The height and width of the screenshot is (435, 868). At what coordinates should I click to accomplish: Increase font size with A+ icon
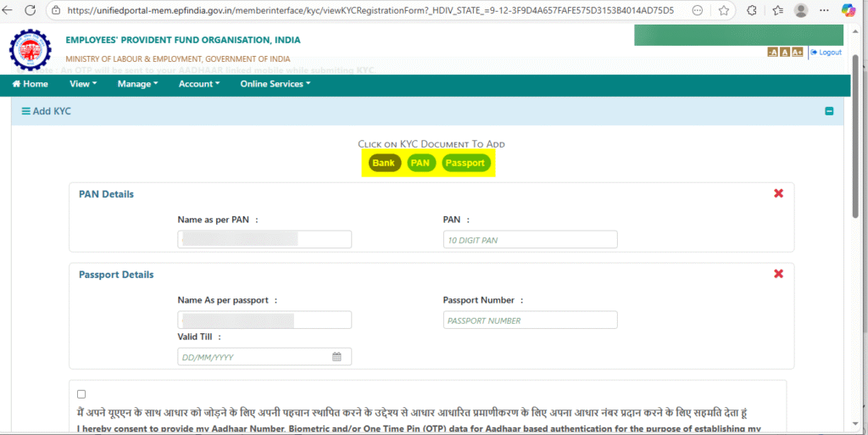797,52
